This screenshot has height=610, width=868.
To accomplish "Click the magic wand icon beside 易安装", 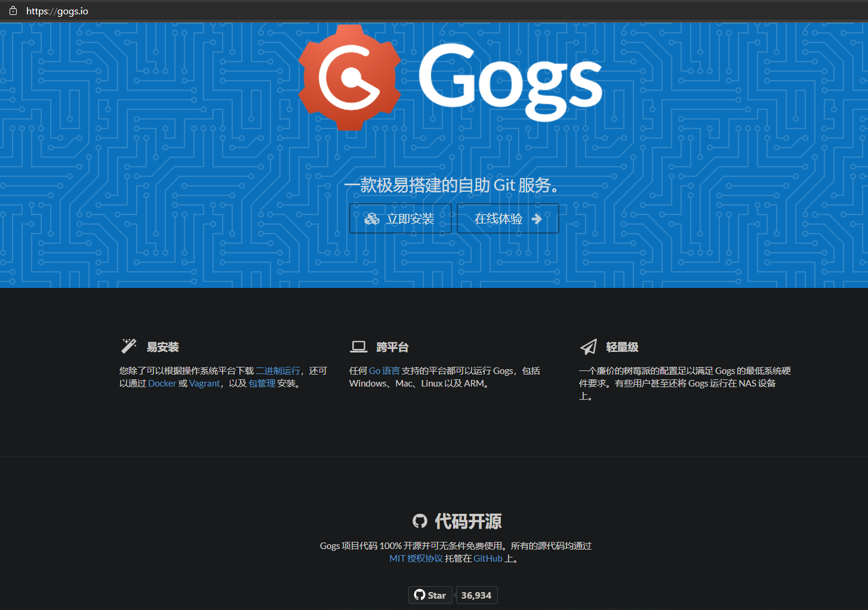I will pyautogui.click(x=128, y=346).
